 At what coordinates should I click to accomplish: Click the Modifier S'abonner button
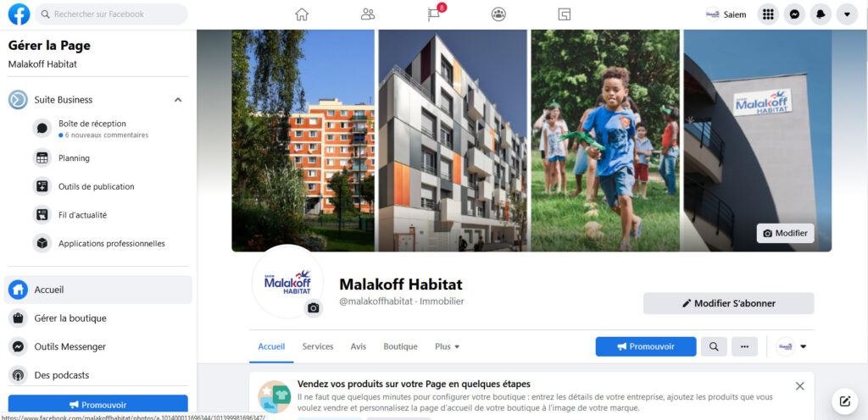pos(728,303)
